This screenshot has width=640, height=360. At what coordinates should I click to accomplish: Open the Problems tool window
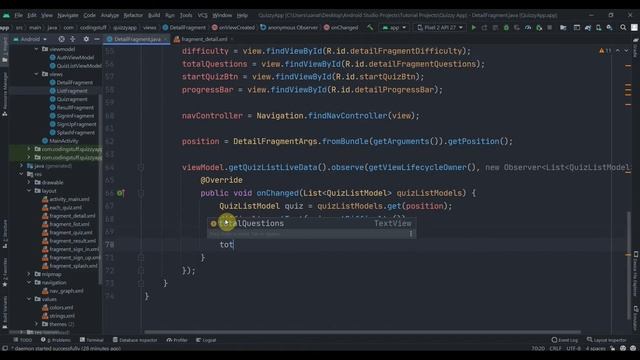(56, 340)
